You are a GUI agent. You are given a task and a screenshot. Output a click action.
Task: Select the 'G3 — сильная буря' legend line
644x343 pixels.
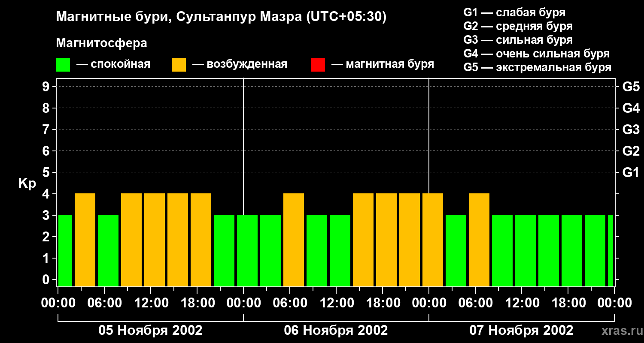tap(518, 40)
